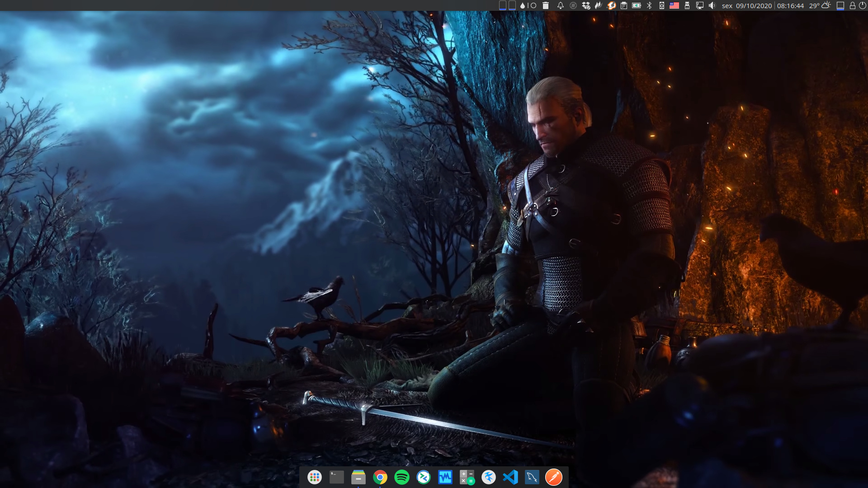Open the color picker droplet tray icon
Screen dimensions: 868x488
point(523,5)
